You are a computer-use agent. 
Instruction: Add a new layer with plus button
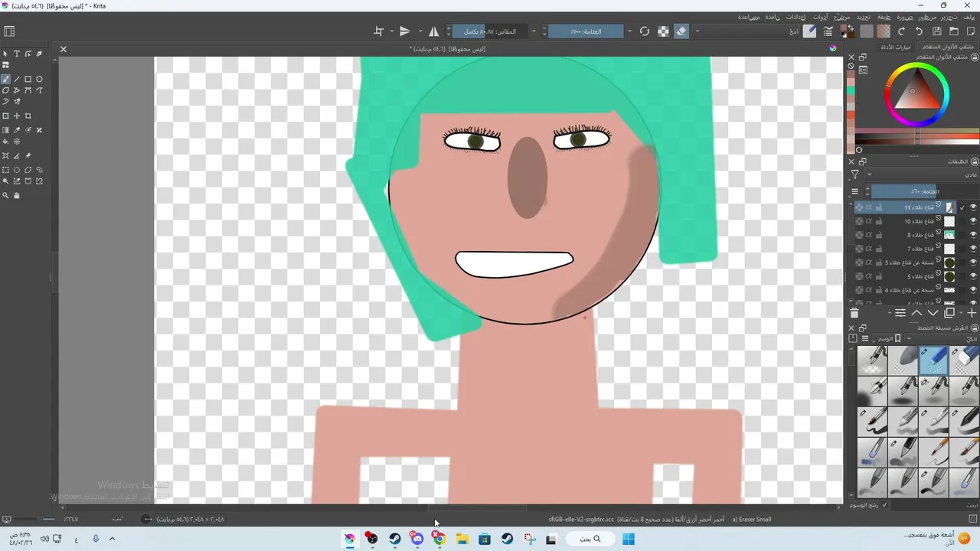click(972, 313)
